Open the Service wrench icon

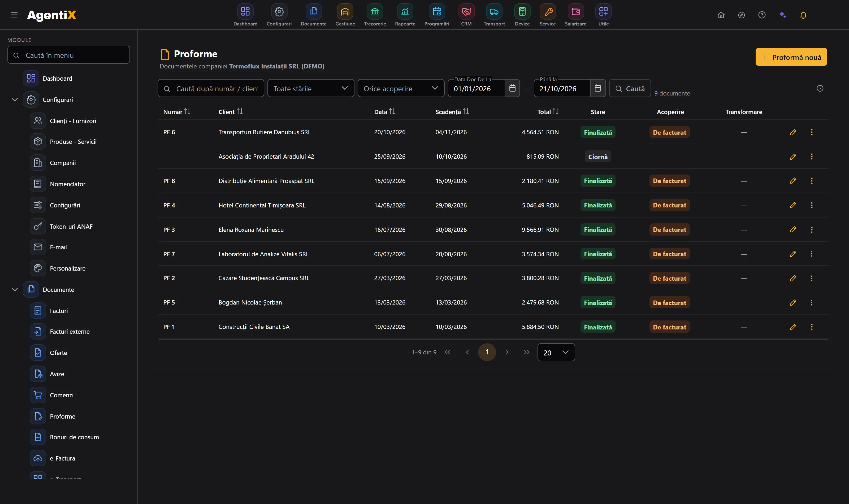coord(547,12)
